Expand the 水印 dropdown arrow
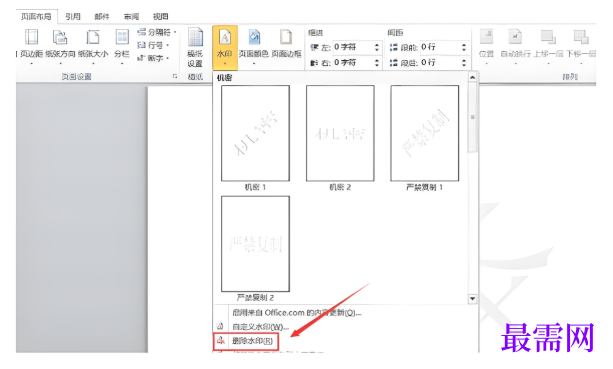Viewport: 613px width, 369px height. 225,64
